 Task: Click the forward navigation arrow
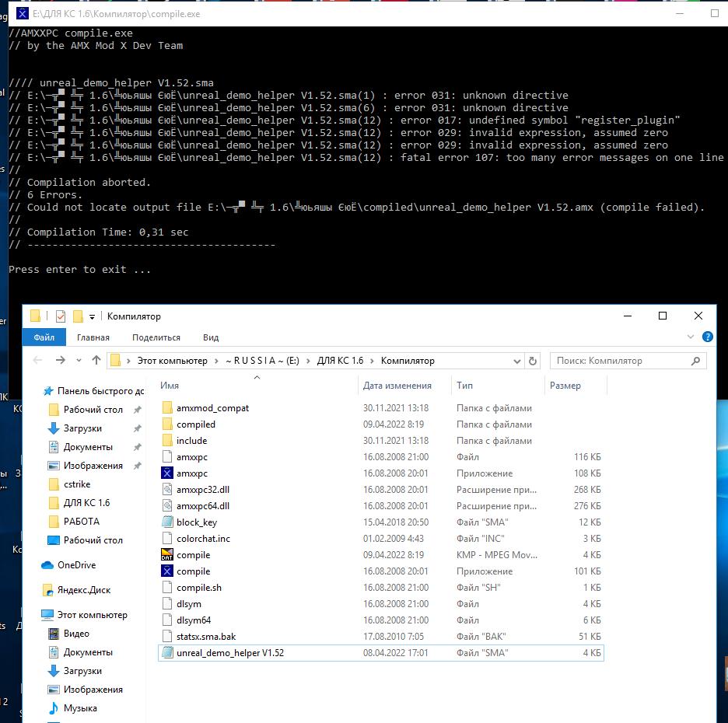(x=61, y=360)
